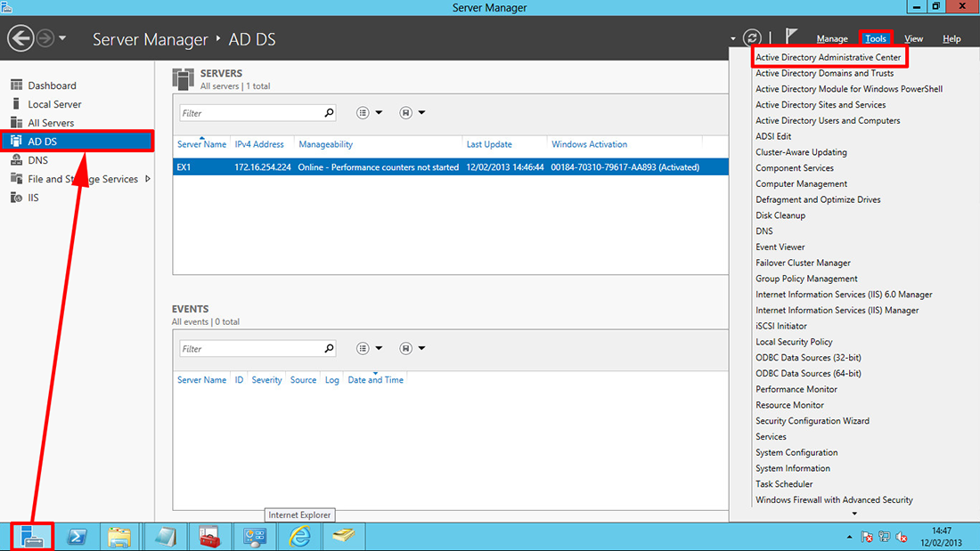Launch ADSI Edit from Tools menu
This screenshot has width=980, height=551.
point(773,136)
